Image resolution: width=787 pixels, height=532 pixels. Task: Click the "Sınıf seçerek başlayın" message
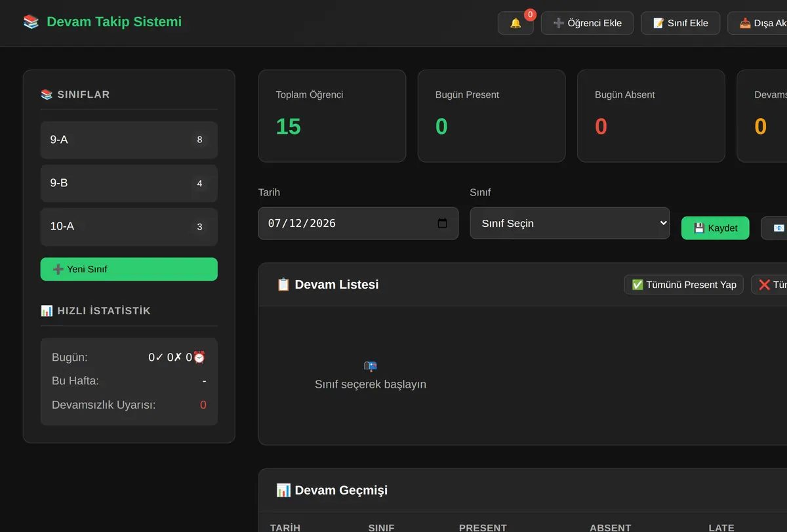tap(371, 384)
